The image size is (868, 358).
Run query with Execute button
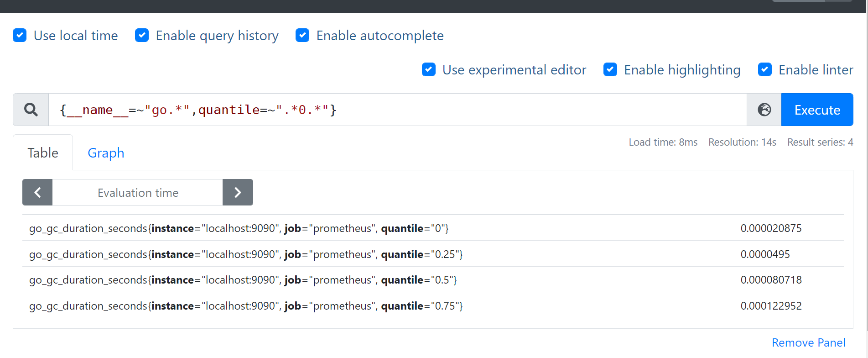click(x=817, y=110)
